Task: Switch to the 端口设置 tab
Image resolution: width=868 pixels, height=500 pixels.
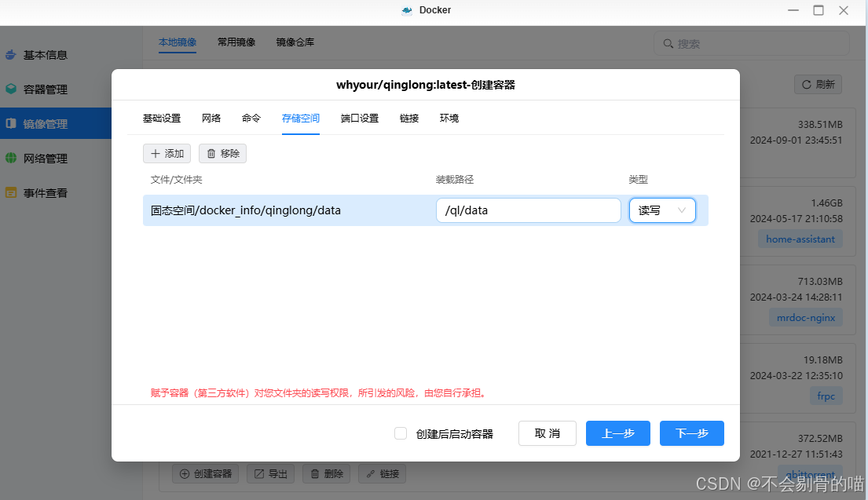Action: tap(360, 119)
